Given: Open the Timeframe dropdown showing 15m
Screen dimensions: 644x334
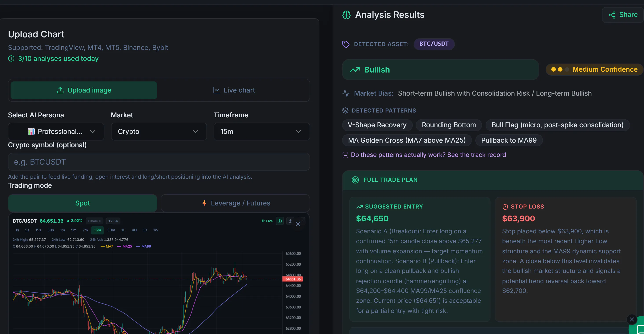Looking at the screenshot, I should (x=262, y=132).
